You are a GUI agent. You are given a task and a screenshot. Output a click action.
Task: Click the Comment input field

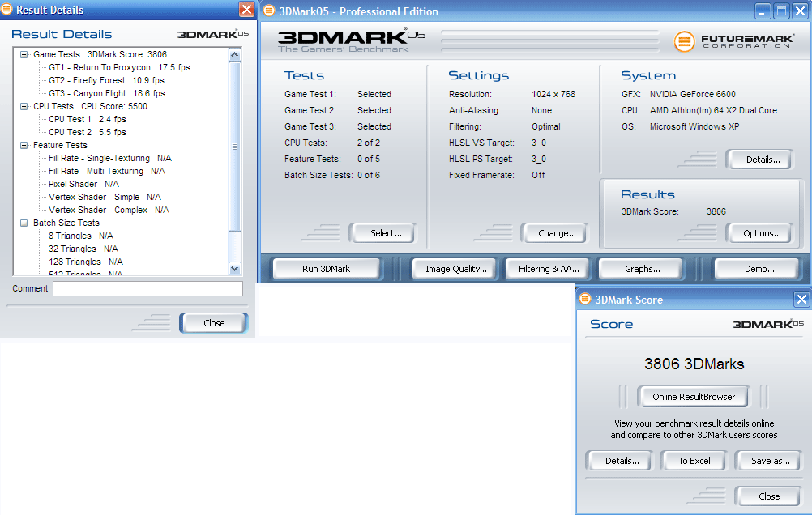click(x=147, y=289)
